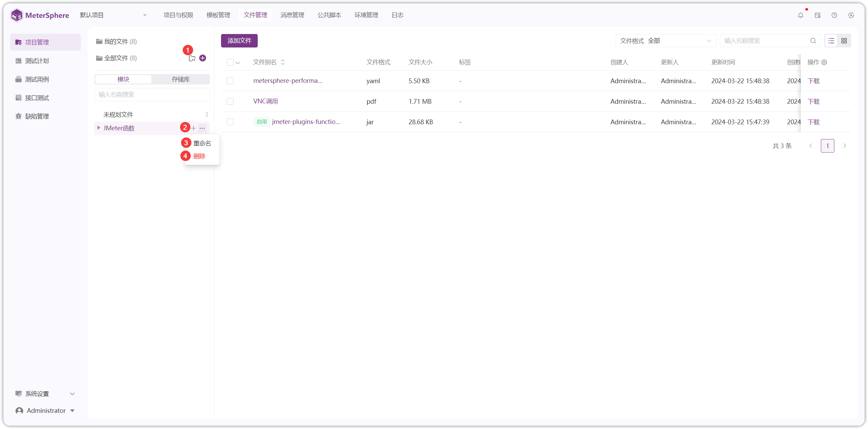Click the help question mark icon
The width and height of the screenshot is (868, 429).
[x=834, y=15]
